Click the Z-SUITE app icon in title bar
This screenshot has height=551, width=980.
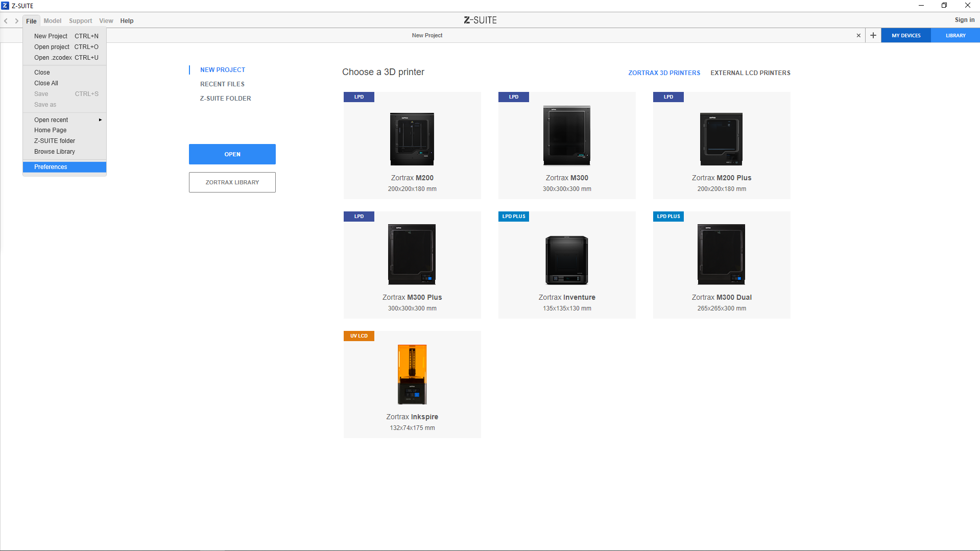click(x=5, y=6)
